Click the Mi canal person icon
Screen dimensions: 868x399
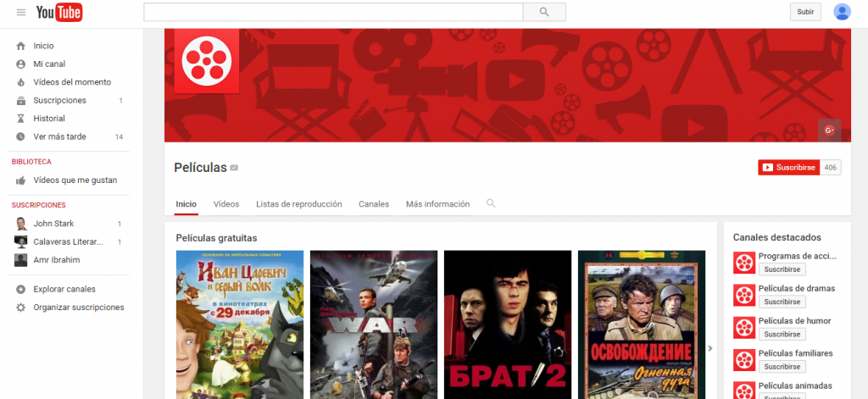[21, 64]
